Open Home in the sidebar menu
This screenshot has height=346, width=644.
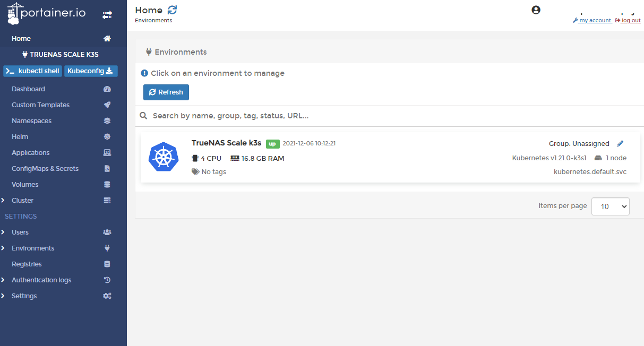[21, 39]
